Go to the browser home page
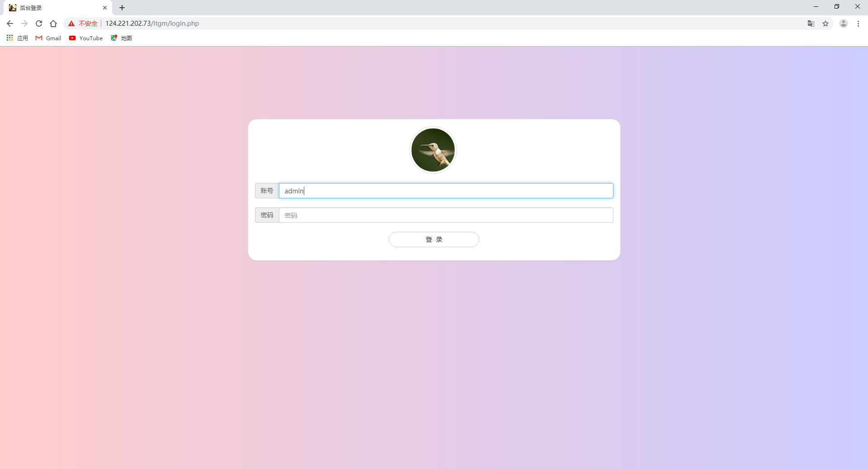Image resolution: width=868 pixels, height=469 pixels. pos(53,23)
